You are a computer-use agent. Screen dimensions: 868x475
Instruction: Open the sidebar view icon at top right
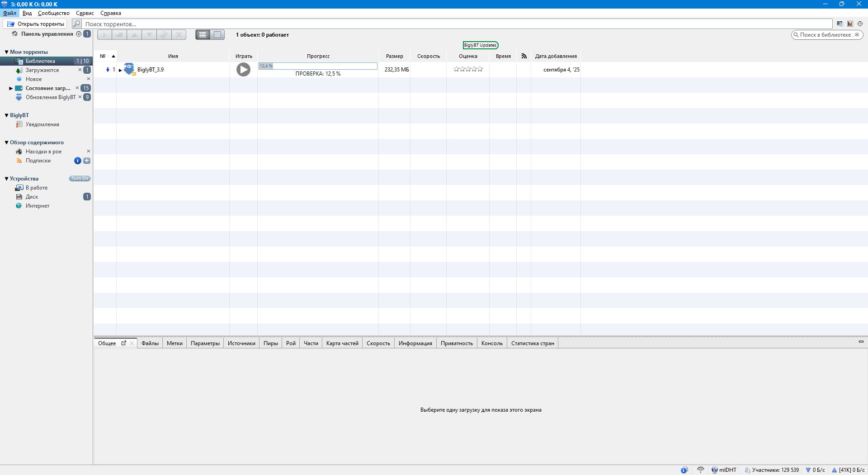coord(840,24)
